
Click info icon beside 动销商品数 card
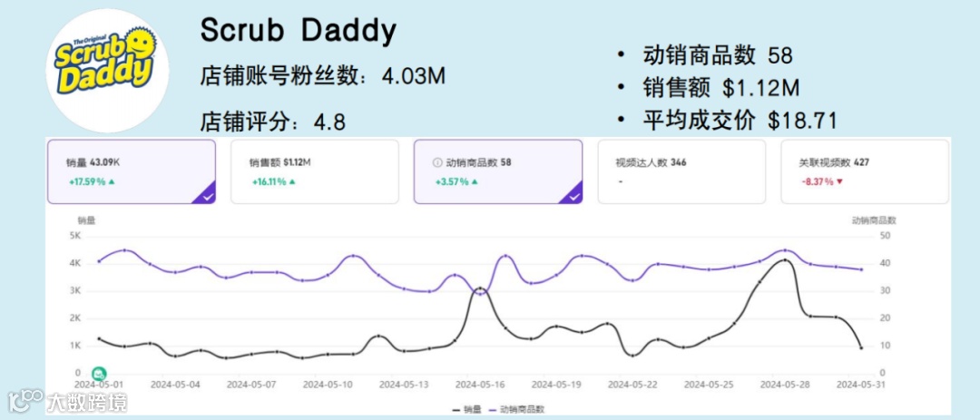pos(437,162)
